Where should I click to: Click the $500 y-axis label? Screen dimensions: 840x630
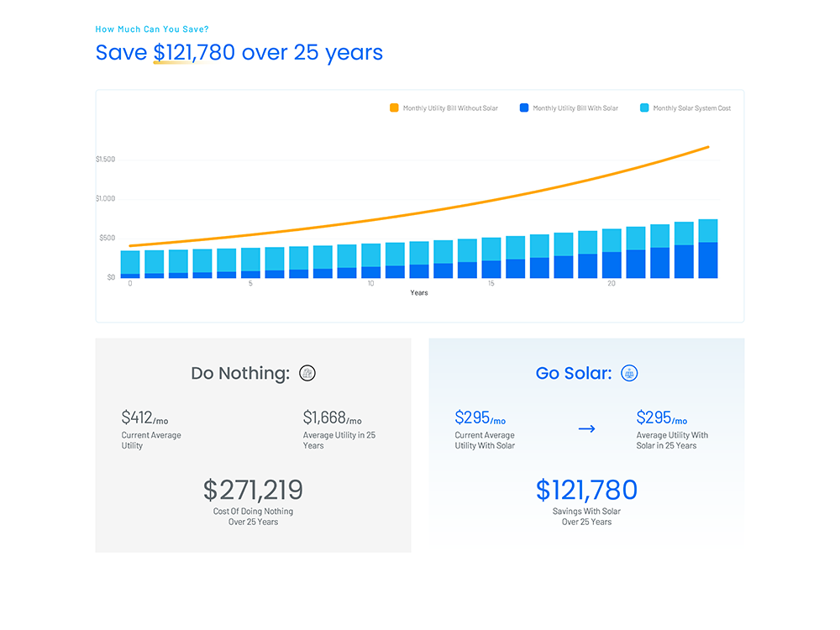coord(108,238)
